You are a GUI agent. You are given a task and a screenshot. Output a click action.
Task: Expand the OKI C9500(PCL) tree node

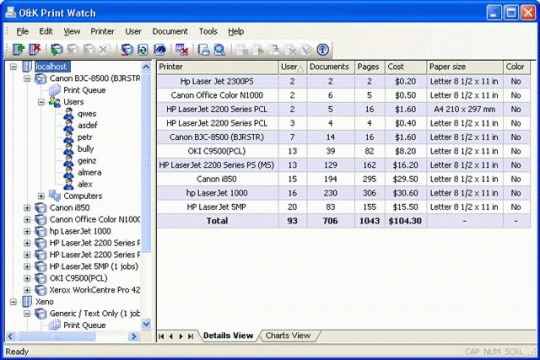point(27,278)
